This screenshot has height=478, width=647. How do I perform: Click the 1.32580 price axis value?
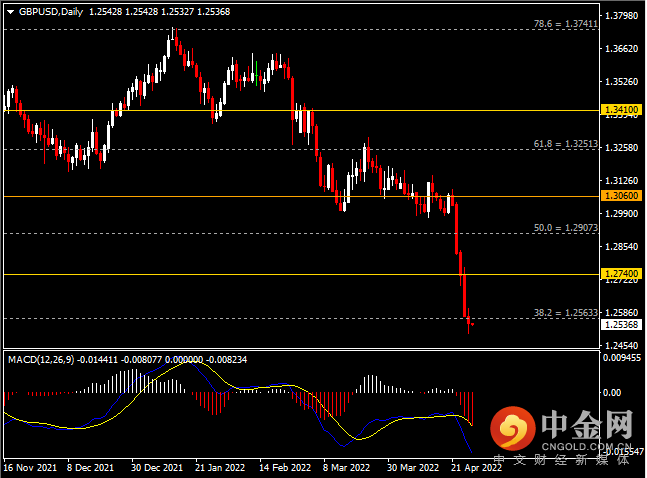point(621,147)
